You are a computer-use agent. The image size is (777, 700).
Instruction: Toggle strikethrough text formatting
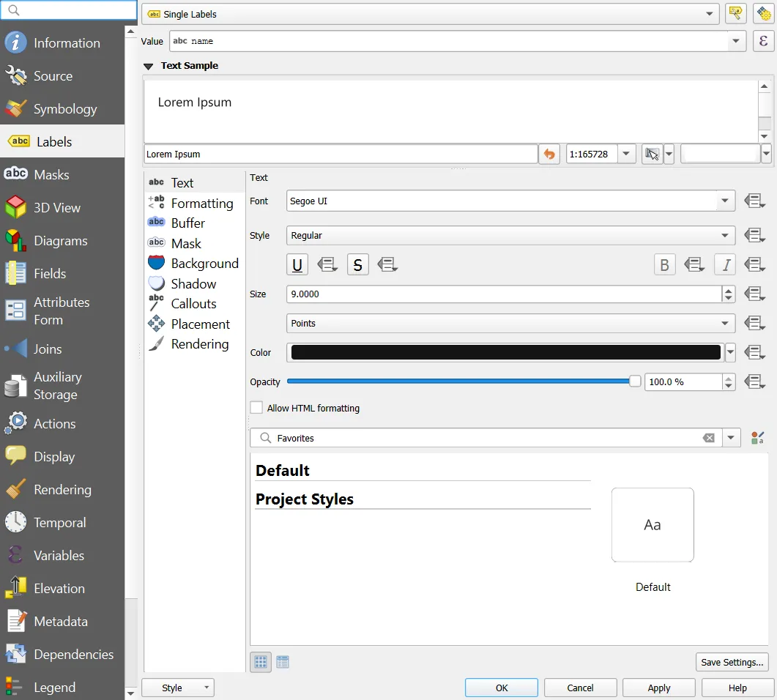tap(358, 264)
